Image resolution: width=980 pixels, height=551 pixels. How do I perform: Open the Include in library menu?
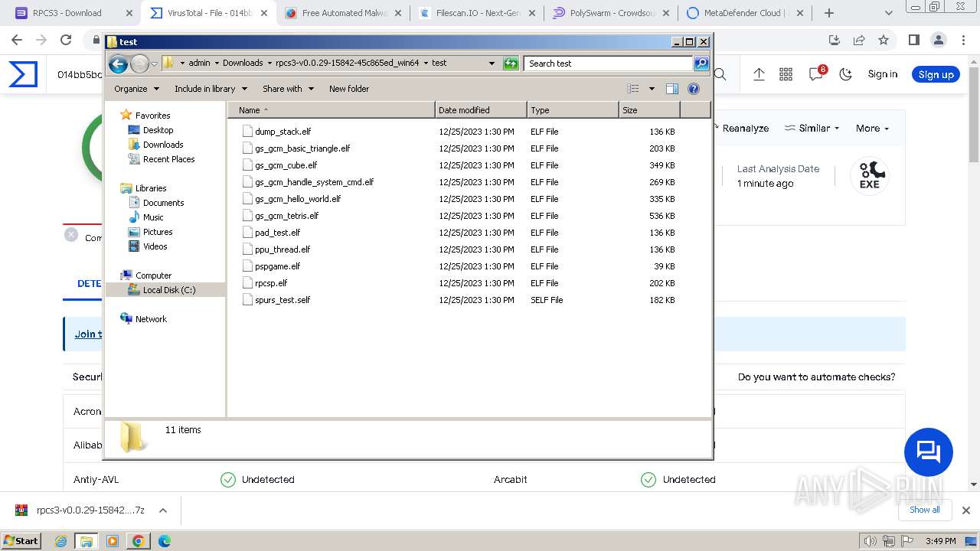point(210,89)
